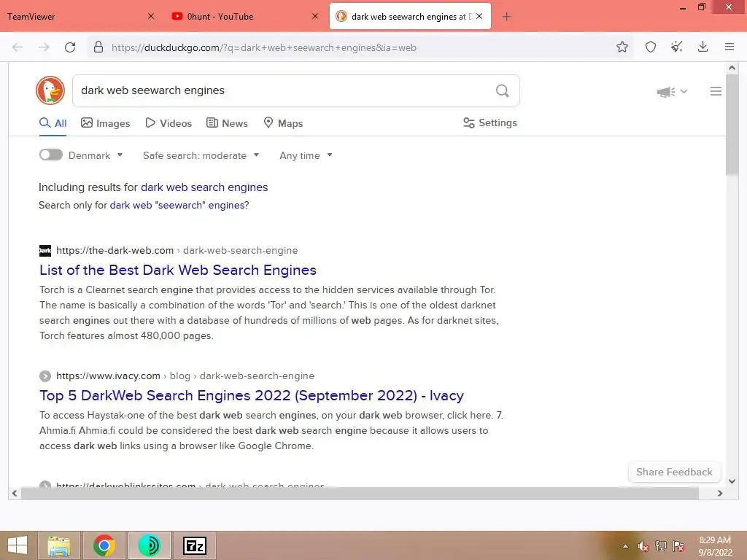Open a new browser tab with plus
This screenshot has width=747, height=560.
coord(506,17)
